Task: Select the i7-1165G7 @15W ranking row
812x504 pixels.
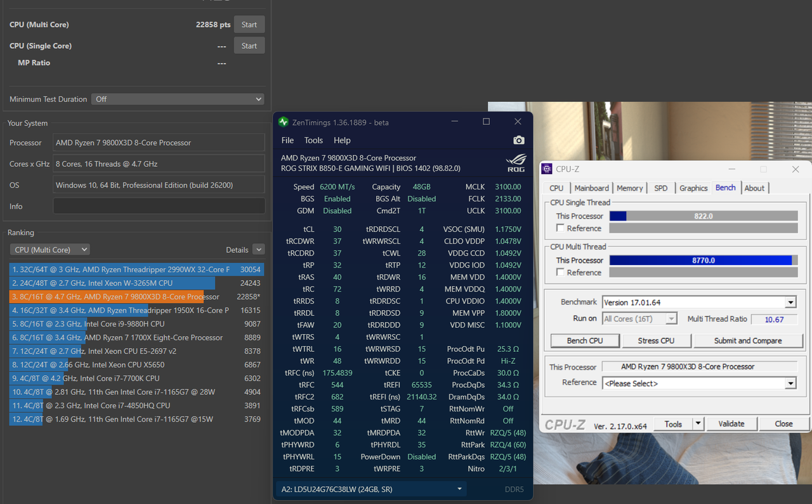Action: [x=136, y=419]
